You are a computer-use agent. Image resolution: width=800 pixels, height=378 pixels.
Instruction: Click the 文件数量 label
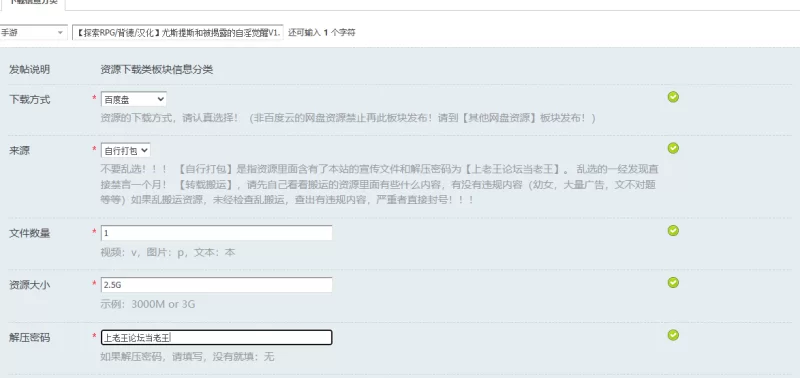click(x=30, y=233)
